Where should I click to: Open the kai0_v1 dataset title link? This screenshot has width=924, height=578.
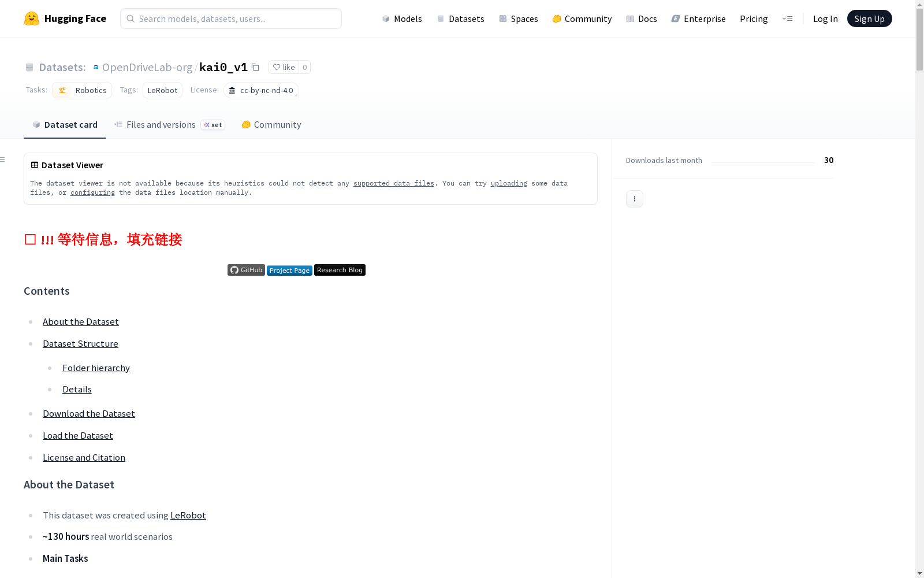[223, 67]
